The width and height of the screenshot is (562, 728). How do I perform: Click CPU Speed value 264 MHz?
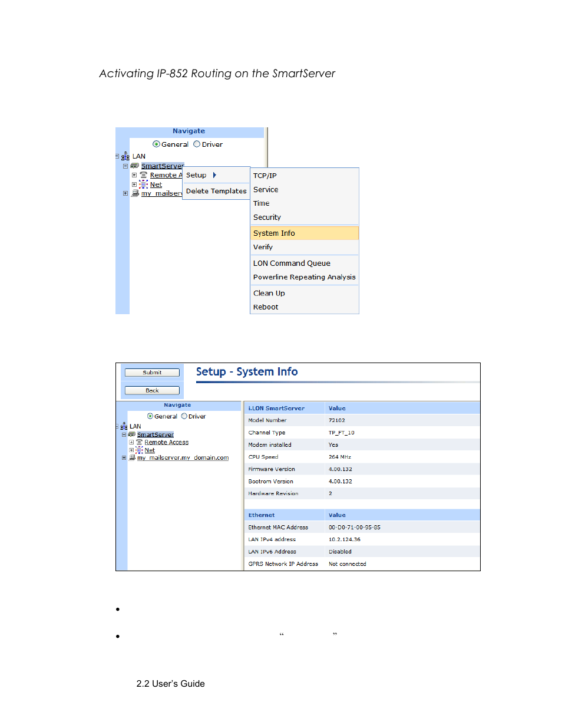coord(340,457)
